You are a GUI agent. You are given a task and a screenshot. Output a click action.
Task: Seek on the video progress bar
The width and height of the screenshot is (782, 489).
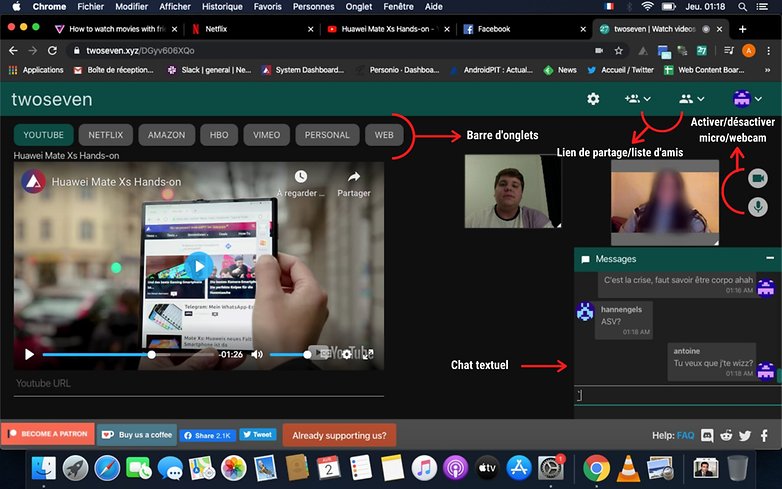pos(129,354)
